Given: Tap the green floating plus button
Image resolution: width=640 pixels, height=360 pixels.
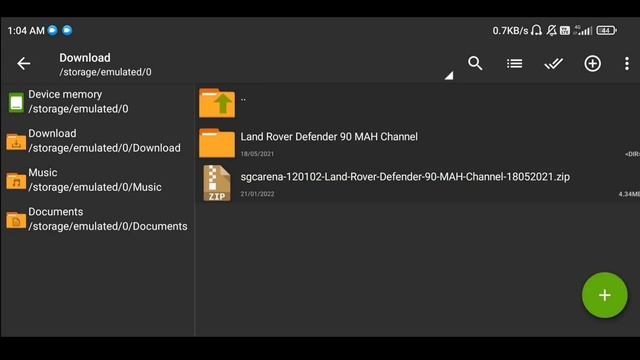Looking at the screenshot, I should 604,295.
